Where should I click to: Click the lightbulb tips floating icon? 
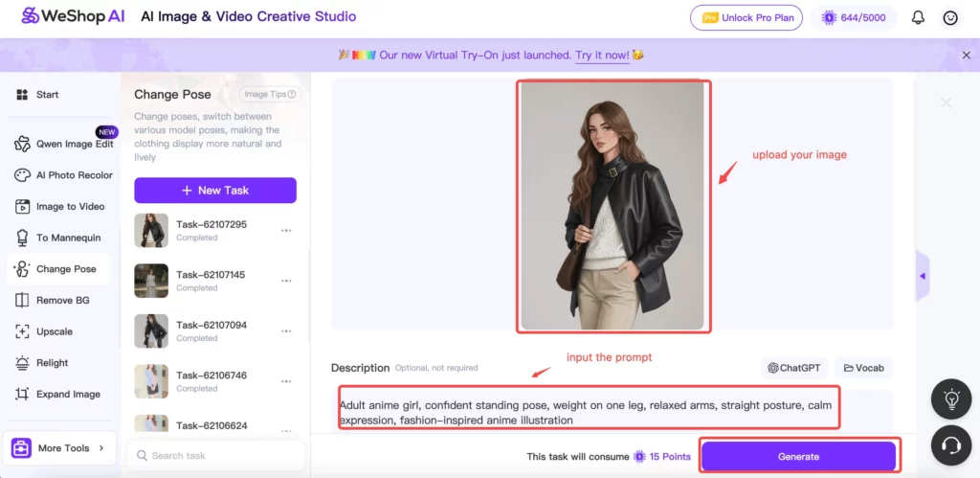[951, 400]
